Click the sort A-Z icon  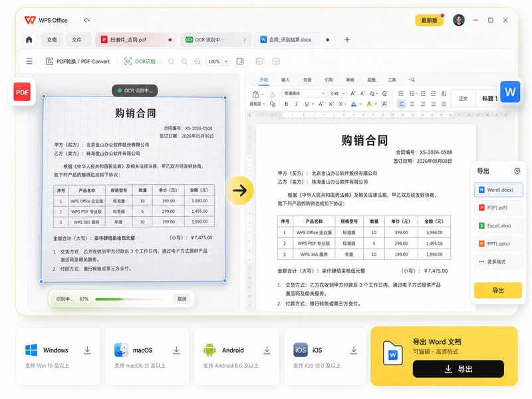pyautogui.click(x=444, y=93)
